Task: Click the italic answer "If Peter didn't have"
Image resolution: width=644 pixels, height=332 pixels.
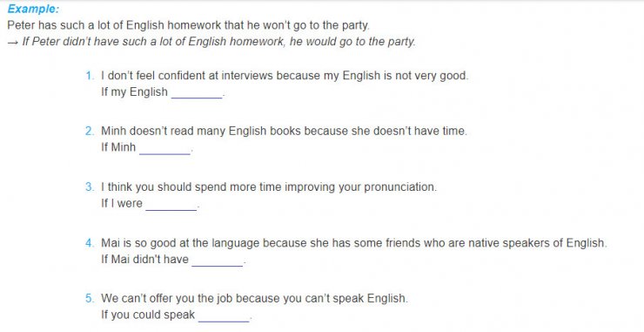Action: click(x=219, y=42)
